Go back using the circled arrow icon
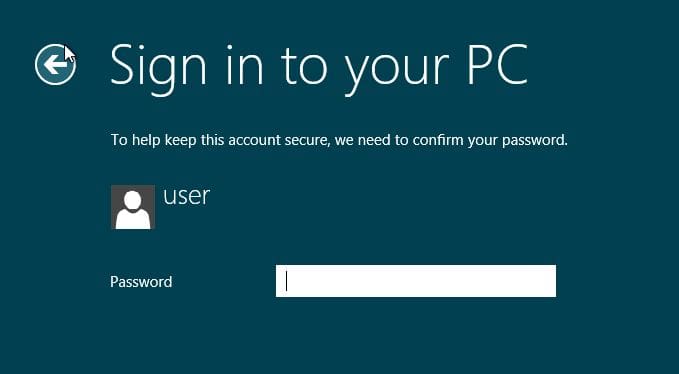 click(x=55, y=64)
